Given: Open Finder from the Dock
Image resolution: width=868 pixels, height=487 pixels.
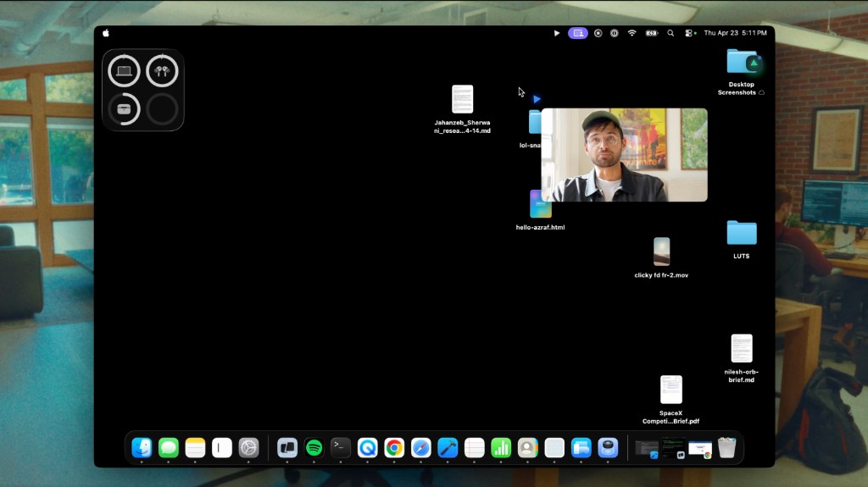Looking at the screenshot, I should pos(142,448).
